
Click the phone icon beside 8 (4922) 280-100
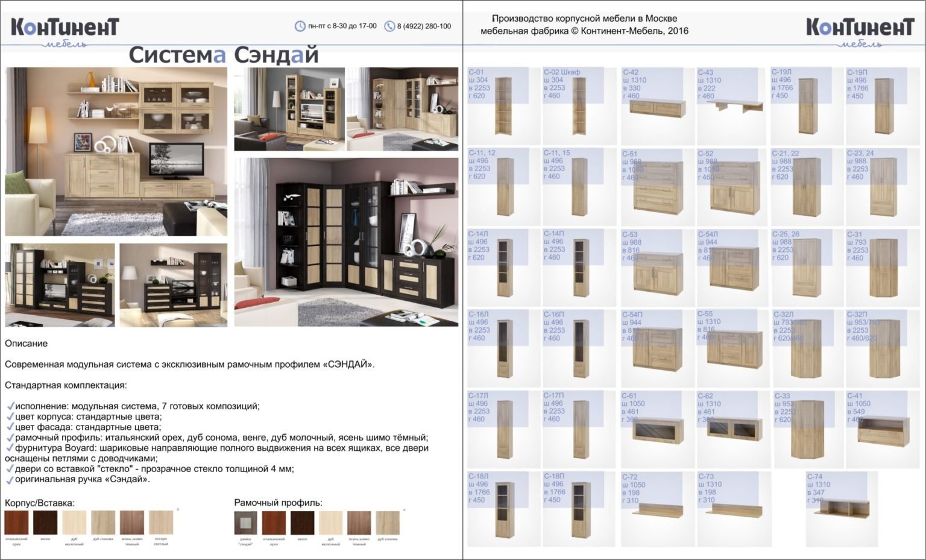389,26
